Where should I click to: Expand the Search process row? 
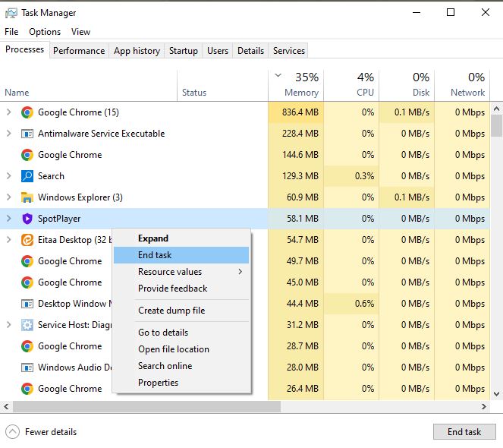8,176
